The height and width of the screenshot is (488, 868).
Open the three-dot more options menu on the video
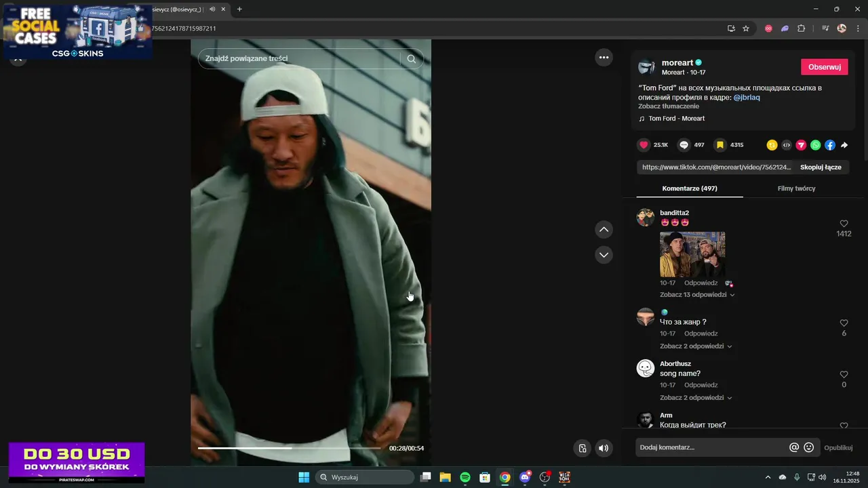click(604, 58)
